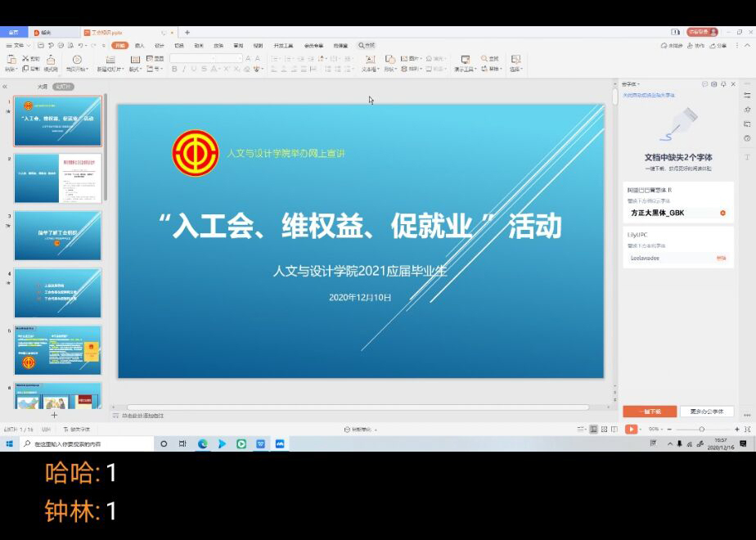This screenshot has width=756, height=540.
Task: Add a new slide with plus below thumbnails
Action: coord(54,415)
